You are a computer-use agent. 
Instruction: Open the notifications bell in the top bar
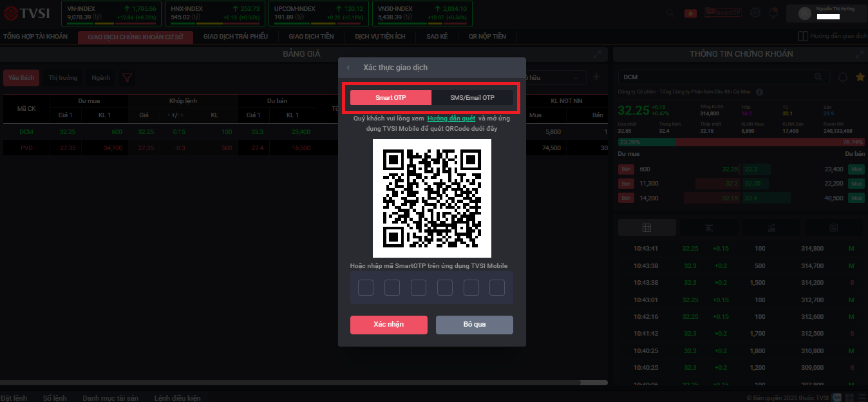(x=773, y=13)
